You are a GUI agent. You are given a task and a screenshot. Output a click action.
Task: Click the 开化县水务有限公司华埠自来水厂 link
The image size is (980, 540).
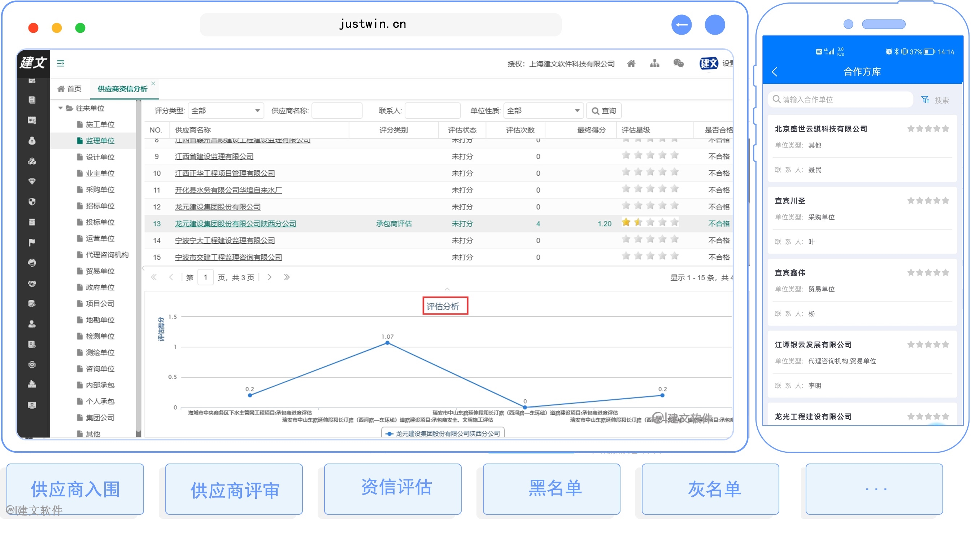point(228,190)
